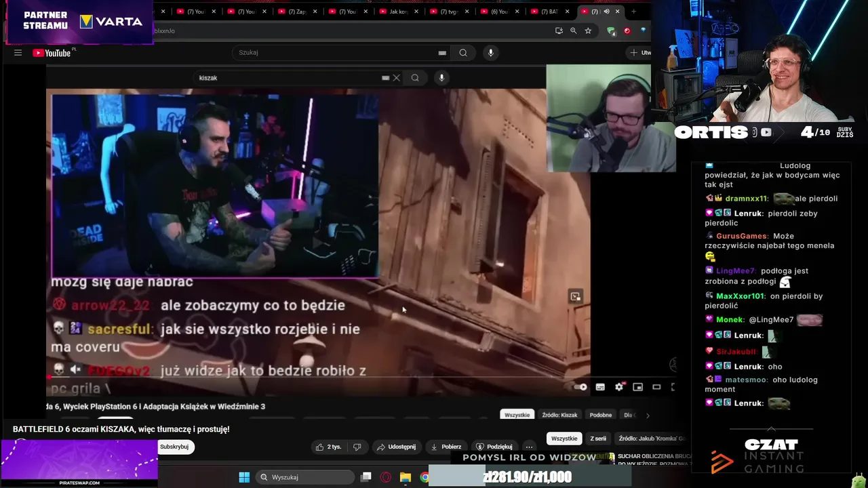Click the dramnxx11 username in chat

747,199
